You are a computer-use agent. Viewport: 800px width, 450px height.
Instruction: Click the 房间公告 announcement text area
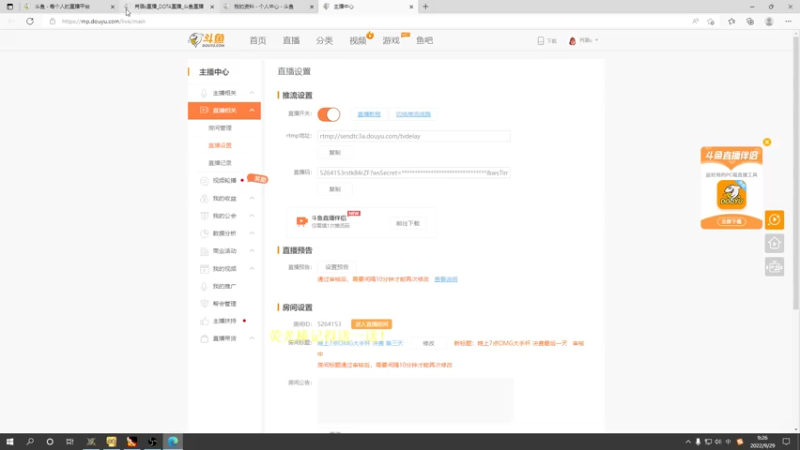(x=415, y=401)
